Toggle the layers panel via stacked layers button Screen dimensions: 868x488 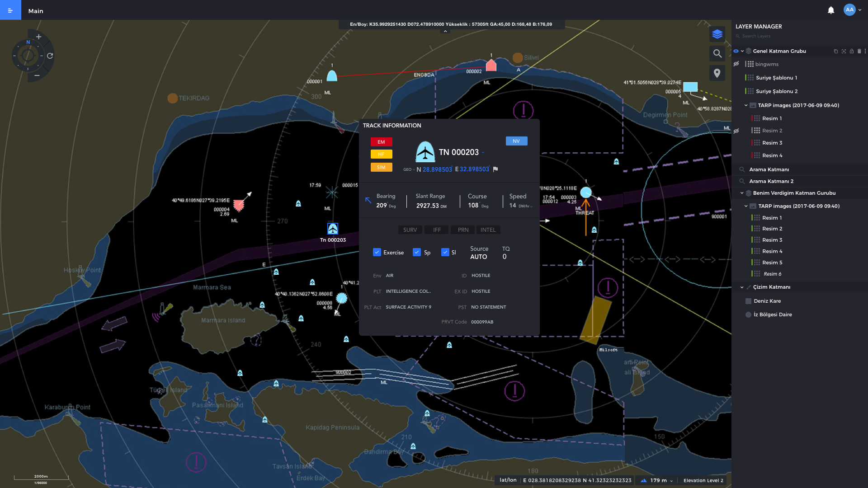(717, 34)
